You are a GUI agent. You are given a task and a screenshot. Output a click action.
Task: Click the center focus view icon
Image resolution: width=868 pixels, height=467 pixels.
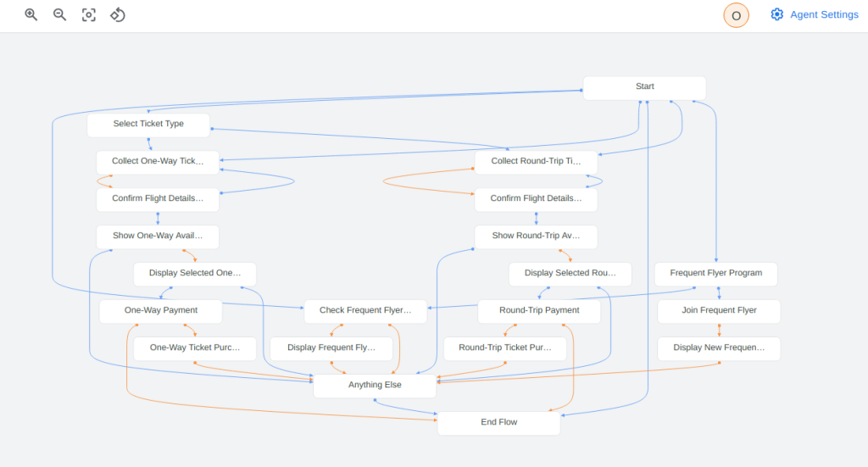(x=89, y=15)
